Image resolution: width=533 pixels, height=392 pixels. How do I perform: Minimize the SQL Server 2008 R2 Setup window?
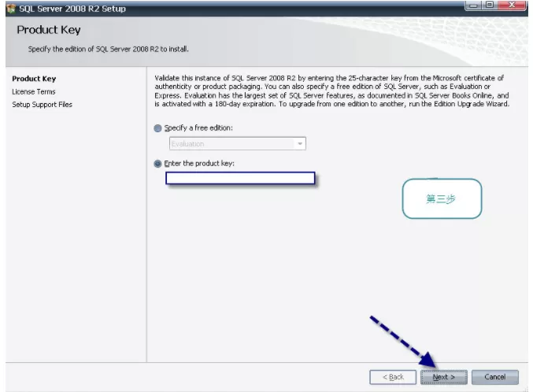[473, 5]
